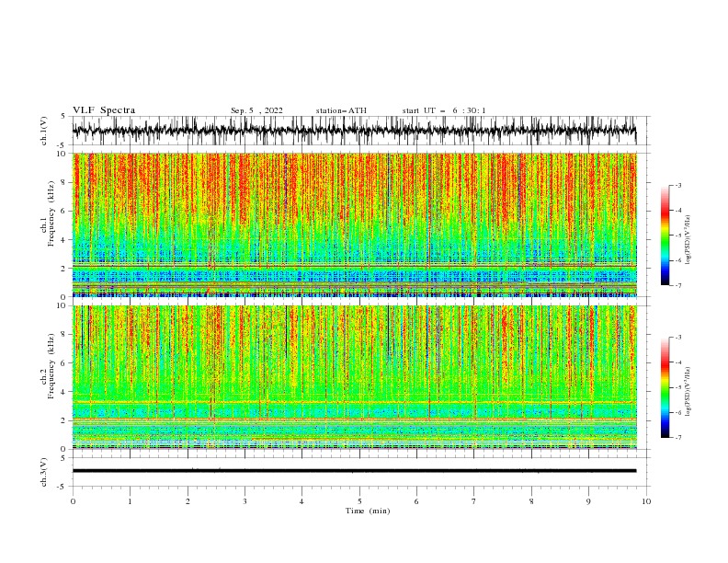Click the "ch.1(V)" waveform axis label
This screenshot has width=728, height=563.
pyautogui.click(x=44, y=130)
